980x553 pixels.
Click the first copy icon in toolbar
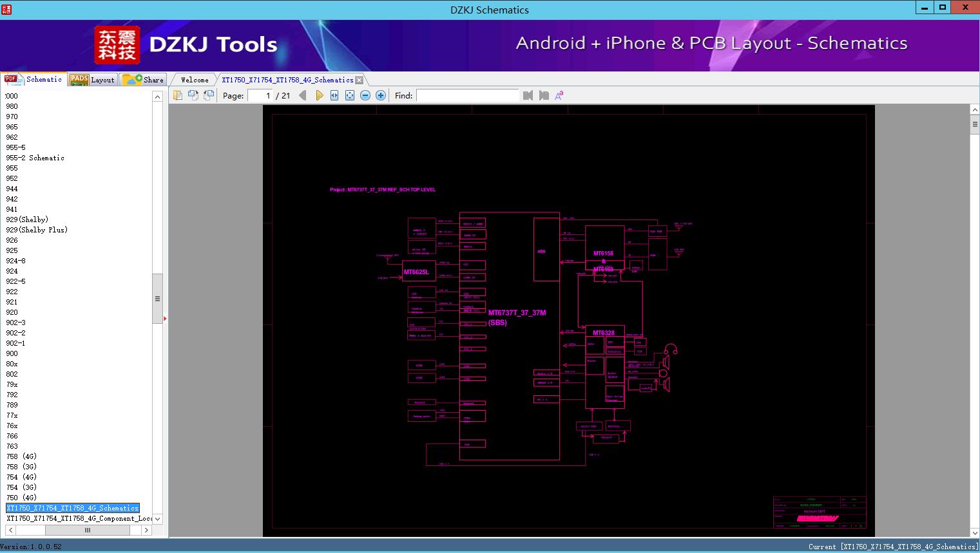178,95
